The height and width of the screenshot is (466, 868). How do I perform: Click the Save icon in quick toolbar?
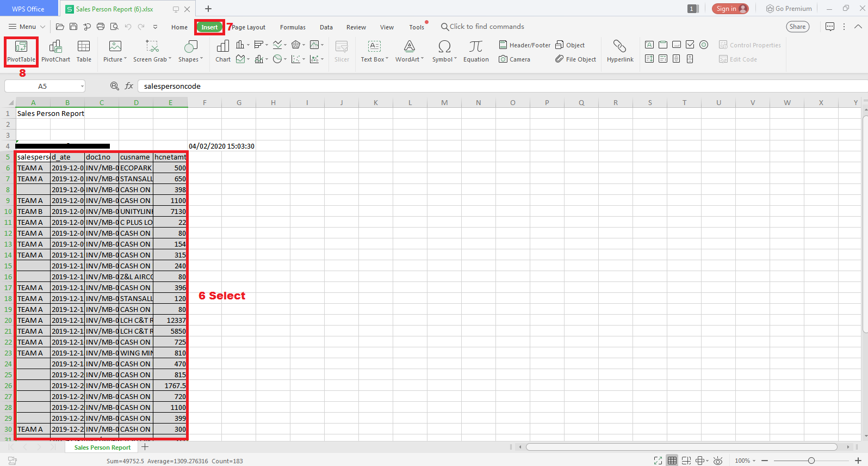[x=73, y=27]
